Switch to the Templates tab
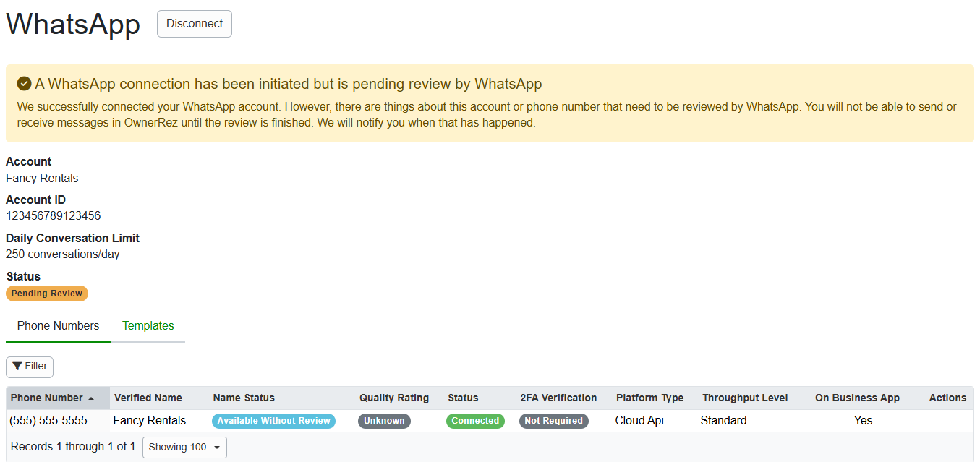 click(148, 325)
